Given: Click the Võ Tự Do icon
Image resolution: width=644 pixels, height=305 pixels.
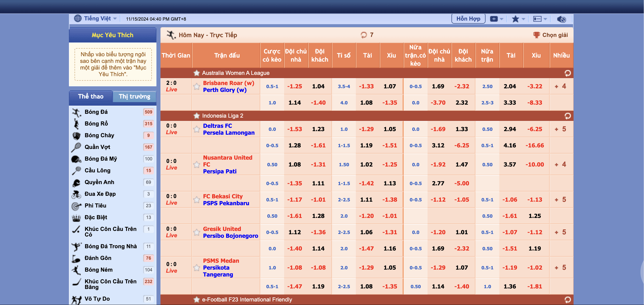Looking at the screenshot, I should click(76, 300).
